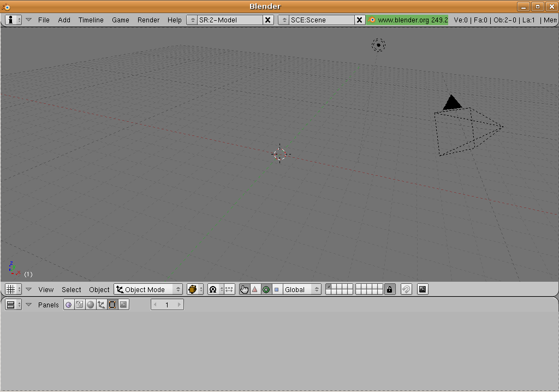
Task: Minimize the Blender window
Action: point(524,7)
